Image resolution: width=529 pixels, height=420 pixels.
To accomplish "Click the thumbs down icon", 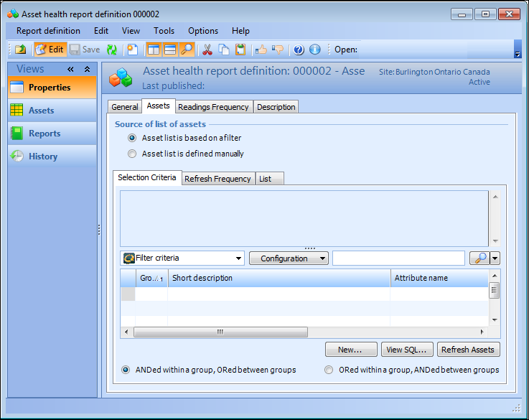I will [278, 50].
